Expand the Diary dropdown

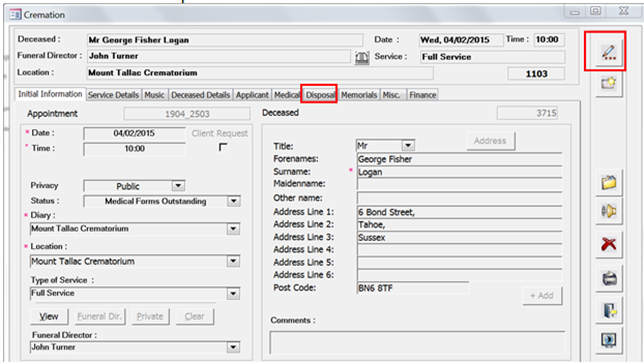pos(233,229)
